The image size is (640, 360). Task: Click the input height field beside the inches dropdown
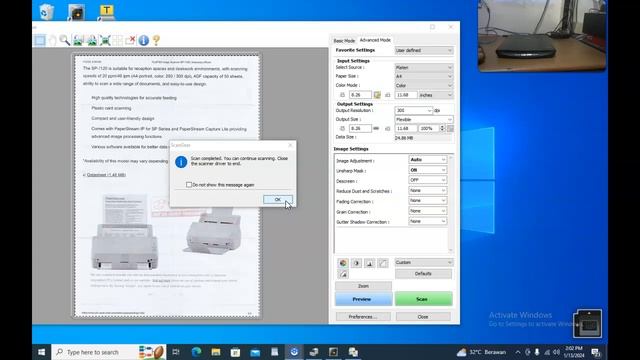tap(406, 95)
